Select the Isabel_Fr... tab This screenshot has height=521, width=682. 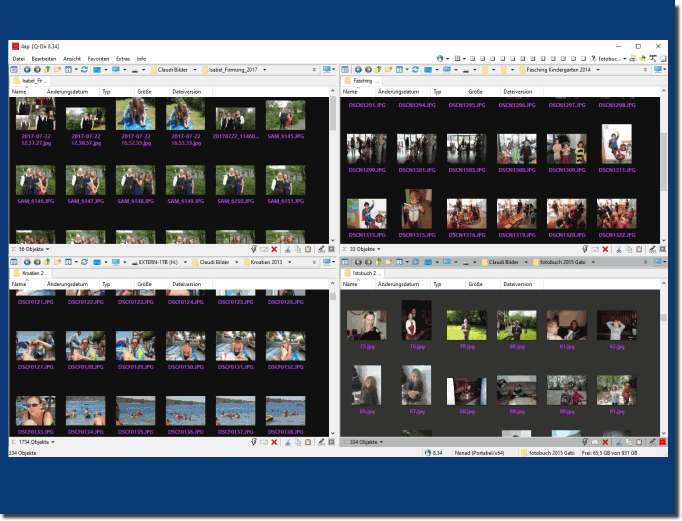pos(30,81)
